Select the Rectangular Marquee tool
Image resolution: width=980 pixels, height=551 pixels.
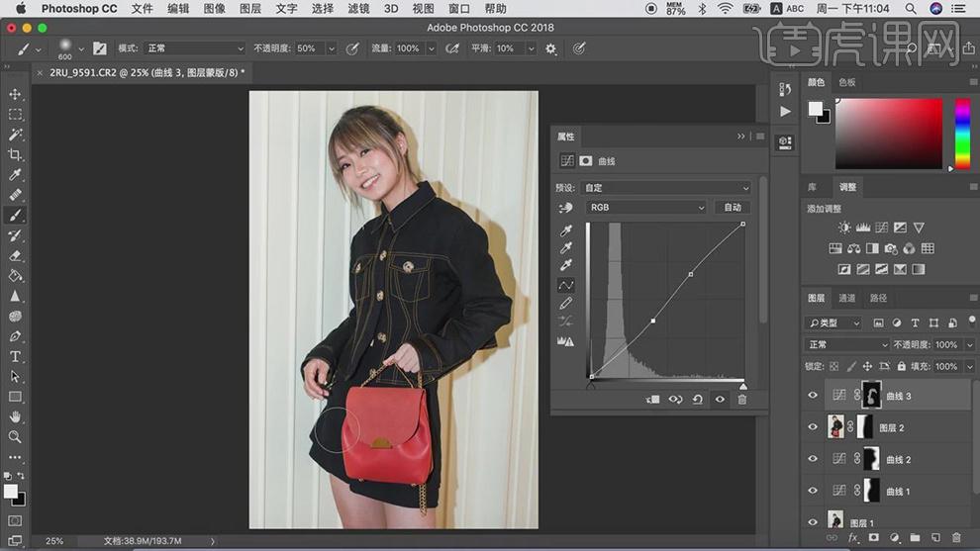[x=15, y=115]
